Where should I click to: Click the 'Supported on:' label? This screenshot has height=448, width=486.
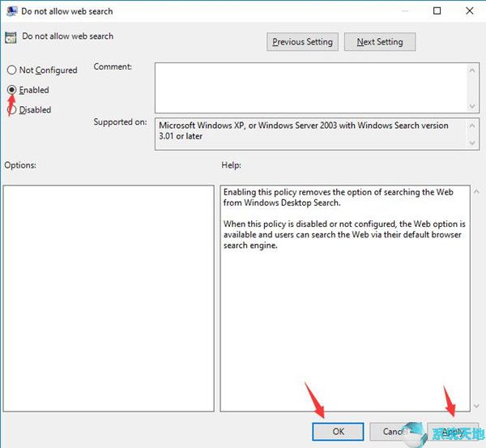[x=120, y=122]
